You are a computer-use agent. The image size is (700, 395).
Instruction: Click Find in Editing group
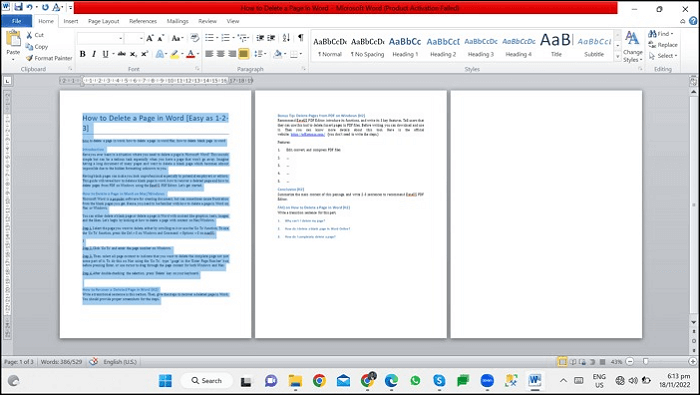(x=661, y=34)
